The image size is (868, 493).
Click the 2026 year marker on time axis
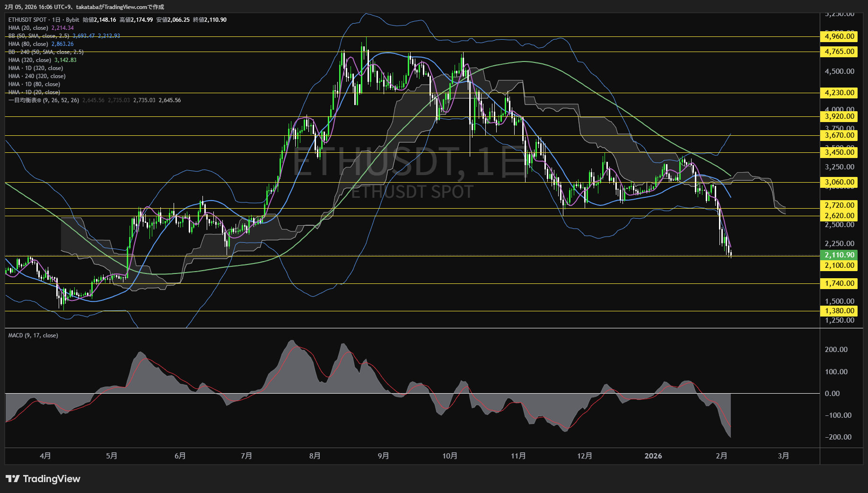653,456
